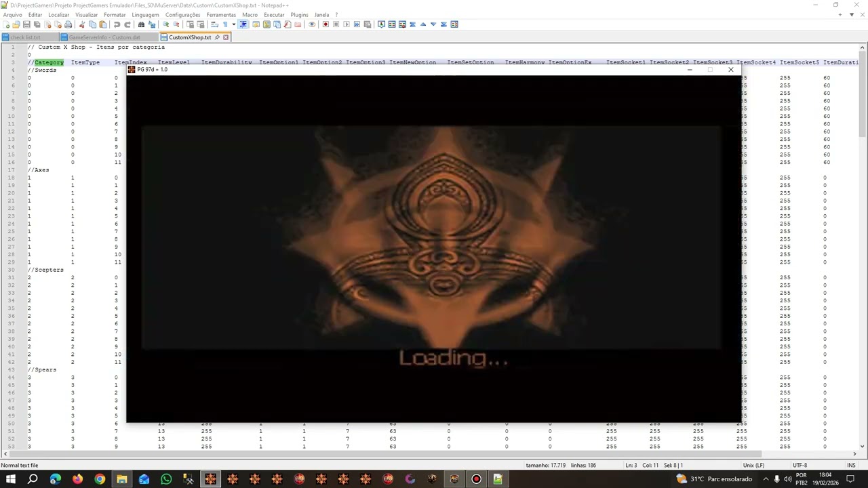Launch Chrome from the taskbar
This screenshot has width=868, height=488.
100,479
